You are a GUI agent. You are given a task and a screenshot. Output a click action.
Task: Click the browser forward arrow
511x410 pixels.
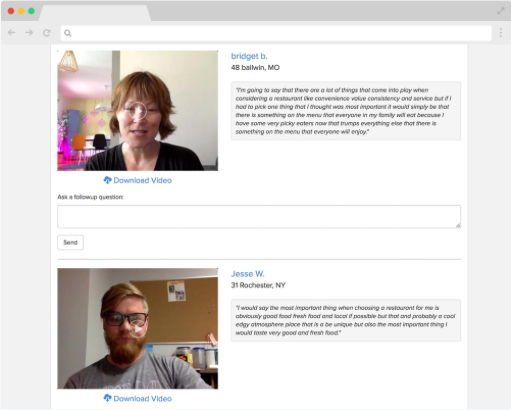click(x=29, y=33)
